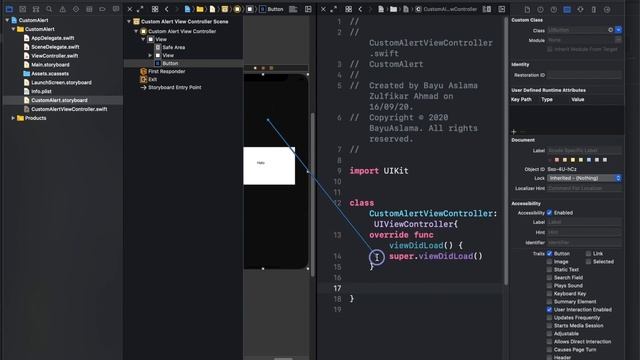
Task: Open the Report navigator
Action: [116, 9]
